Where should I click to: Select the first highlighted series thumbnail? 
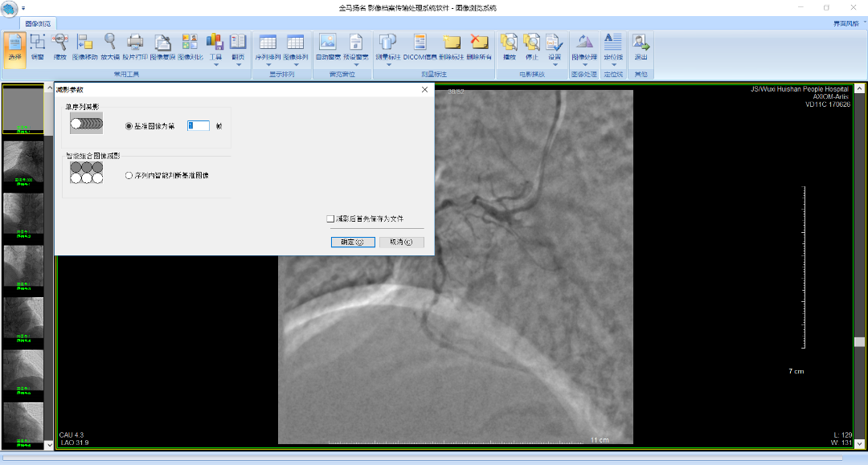23,109
